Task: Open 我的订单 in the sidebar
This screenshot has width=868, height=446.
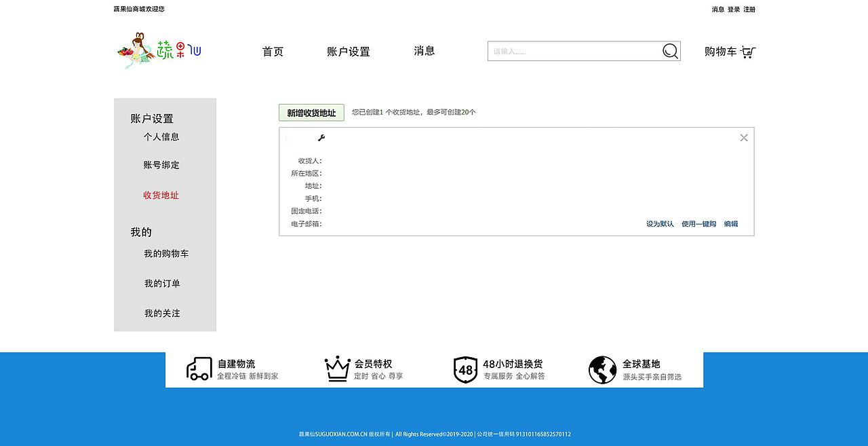Action: pos(161,283)
